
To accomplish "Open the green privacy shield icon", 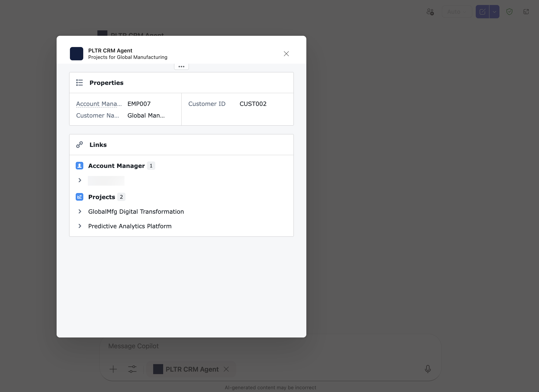I will coord(509,12).
